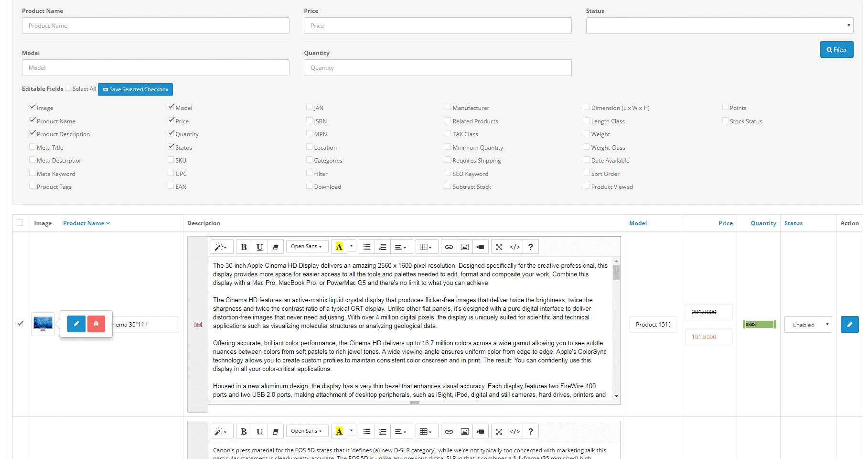Screen dimensions: 868x459
Task: Toggle Underline in the second description editor
Action: pos(259,431)
